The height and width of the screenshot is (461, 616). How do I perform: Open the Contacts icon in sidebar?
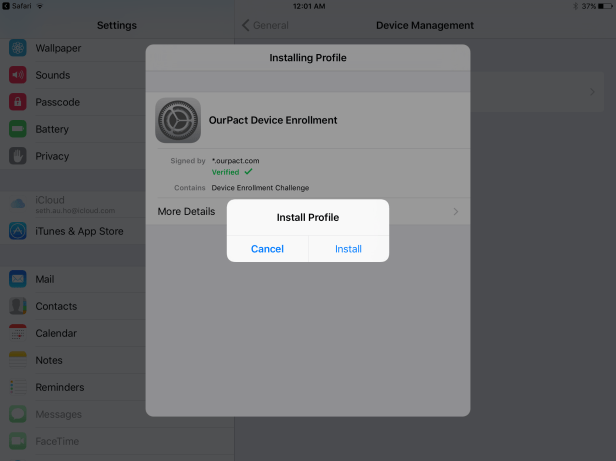tap(18, 306)
